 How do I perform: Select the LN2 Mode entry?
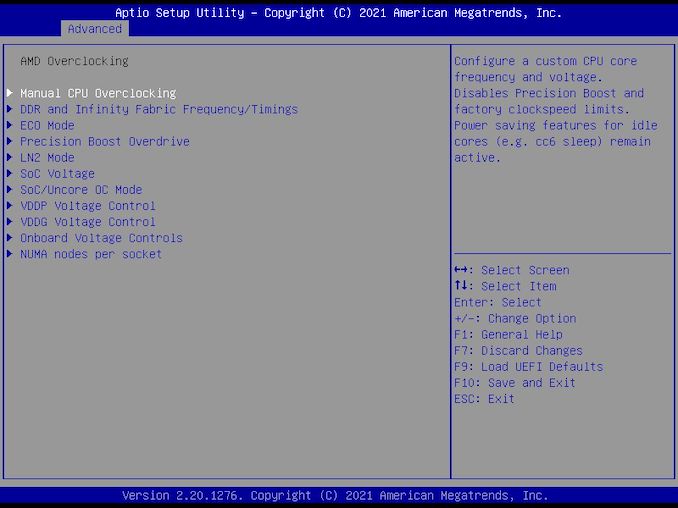coord(47,157)
